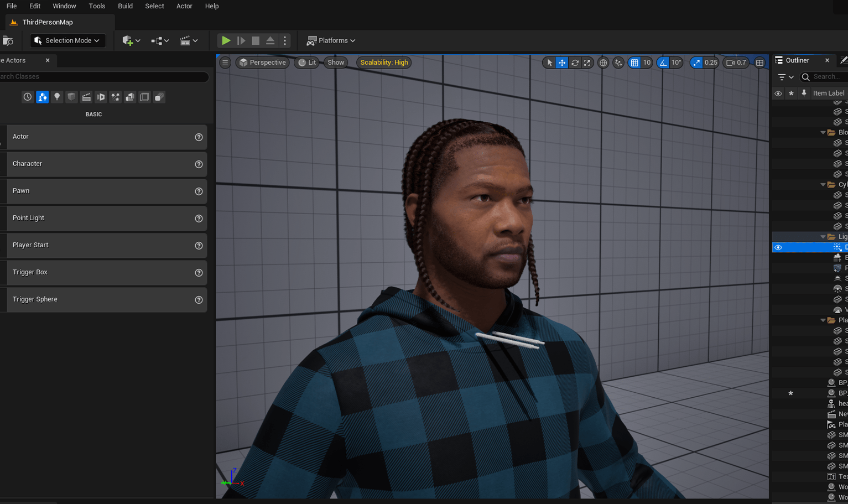Image resolution: width=848 pixels, height=504 pixels.
Task: Toggle grid snapping icon
Action: (x=634, y=63)
